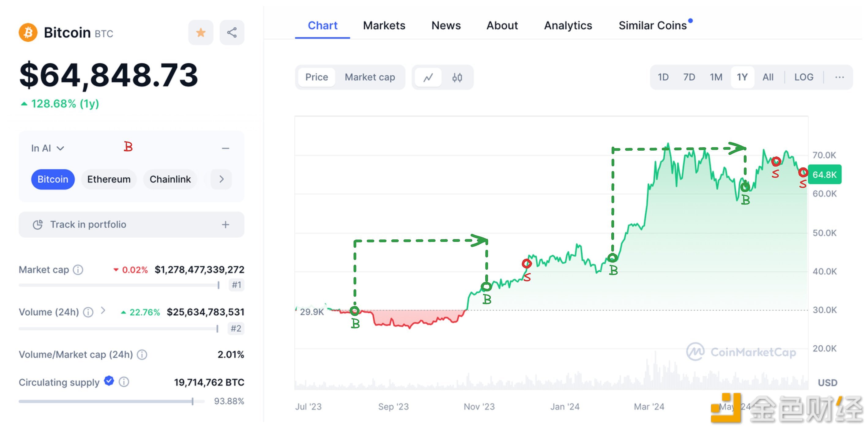Click the portfolio pie chart icon

pyautogui.click(x=38, y=225)
